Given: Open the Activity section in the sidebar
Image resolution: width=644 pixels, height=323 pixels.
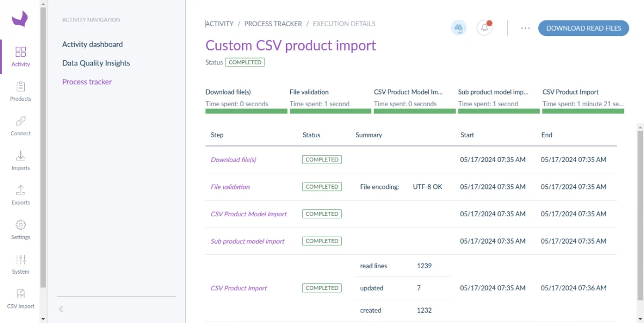Looking at the screenshot, I should 20,56.
